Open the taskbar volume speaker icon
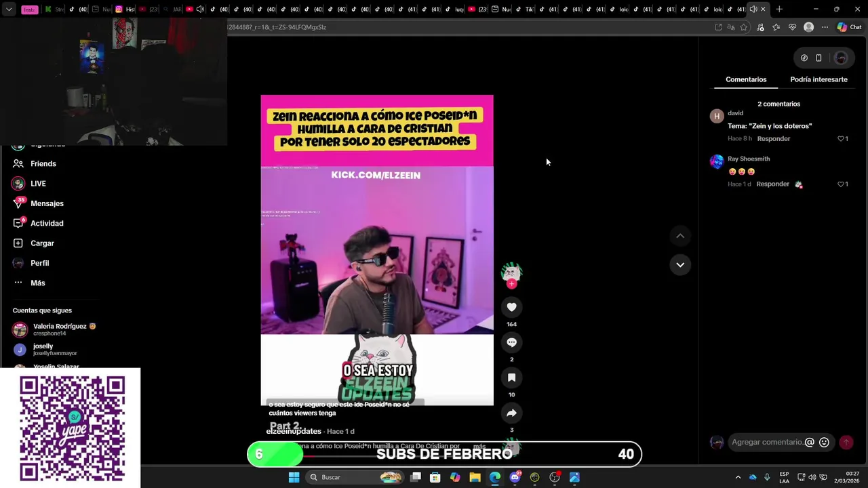This screenshot has height=488, width=868. pyautogui.click(x=812, y=477)
